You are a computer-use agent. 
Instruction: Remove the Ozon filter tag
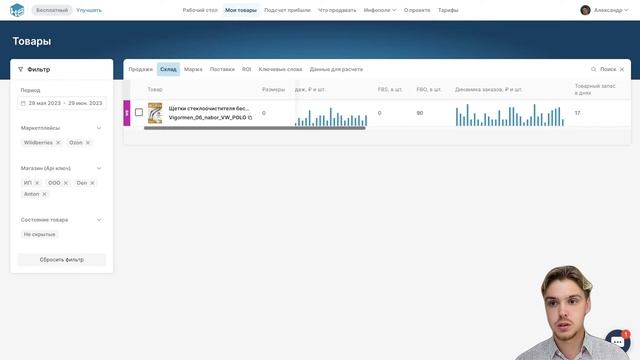tap(88, 142)
